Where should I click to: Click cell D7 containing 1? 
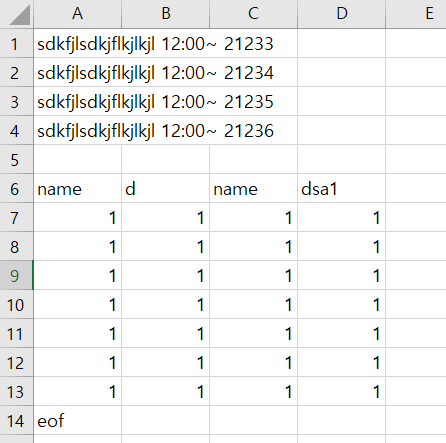pos(342,218)
